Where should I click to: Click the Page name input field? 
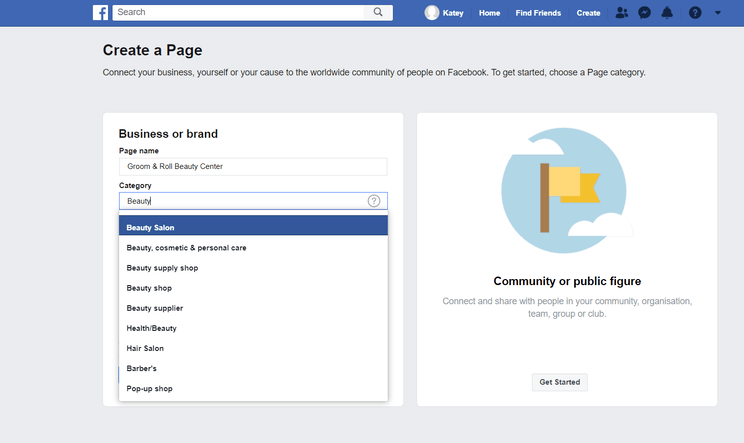point(253,166)
